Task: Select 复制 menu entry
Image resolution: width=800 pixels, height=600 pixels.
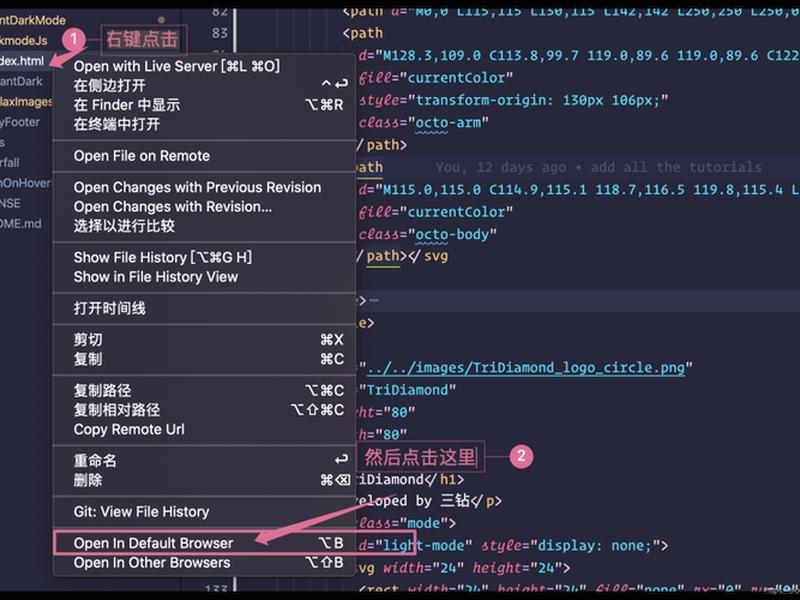Action: point(204,359)
